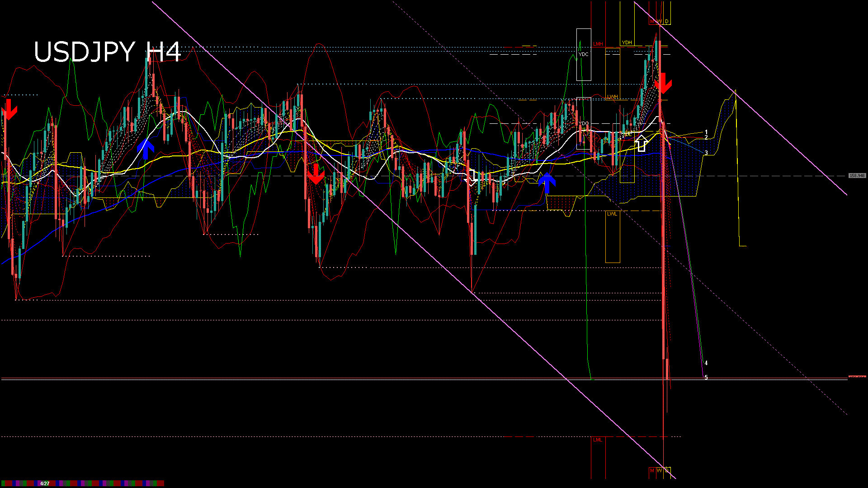Screen dimensions: 868x488
Task: Click wave label number 5
Action: click(706, 377)
